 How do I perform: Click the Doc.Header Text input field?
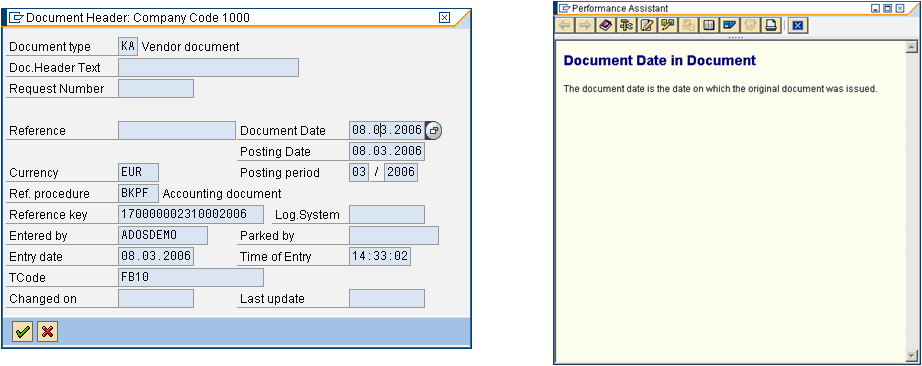pos(209,68)
